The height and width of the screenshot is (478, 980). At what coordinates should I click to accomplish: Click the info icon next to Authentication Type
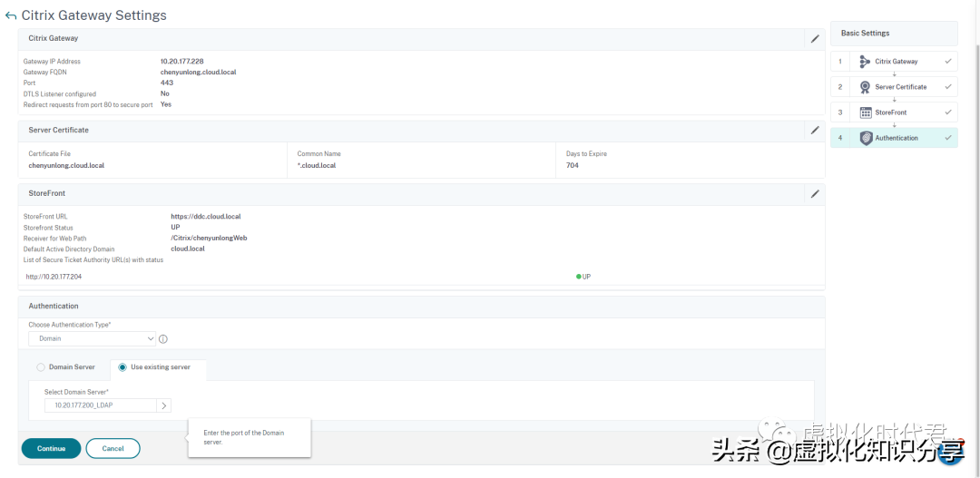click(x=163, y=339)
